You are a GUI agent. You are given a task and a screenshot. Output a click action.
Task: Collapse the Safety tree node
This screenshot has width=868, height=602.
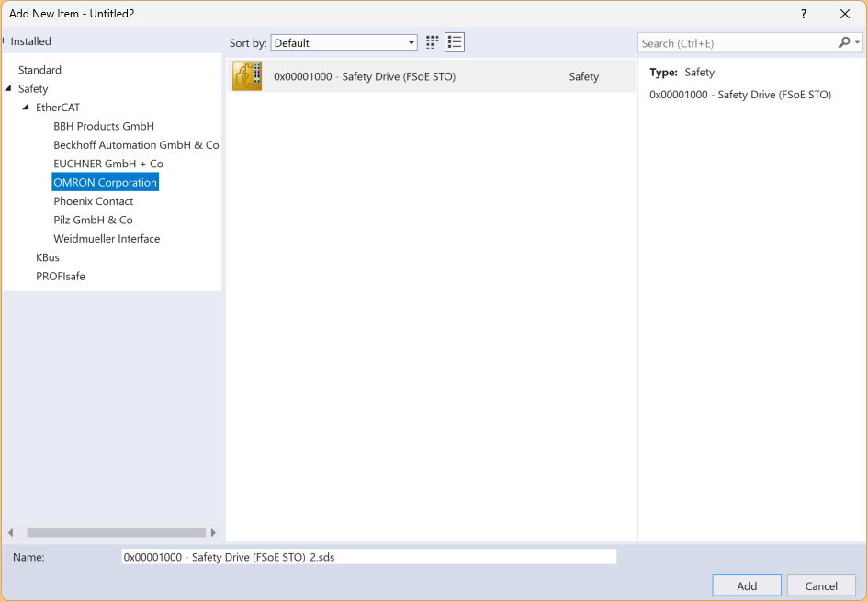click(x=9, y=89)
